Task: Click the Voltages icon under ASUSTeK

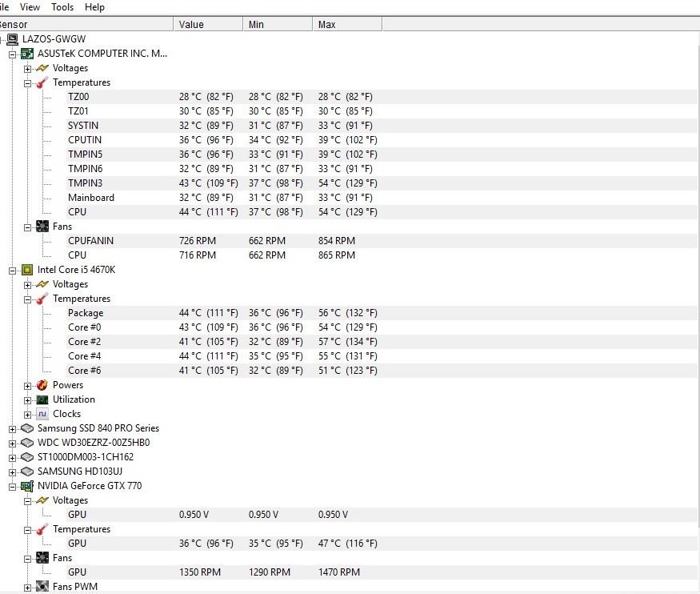Action: tap(42, 68)
